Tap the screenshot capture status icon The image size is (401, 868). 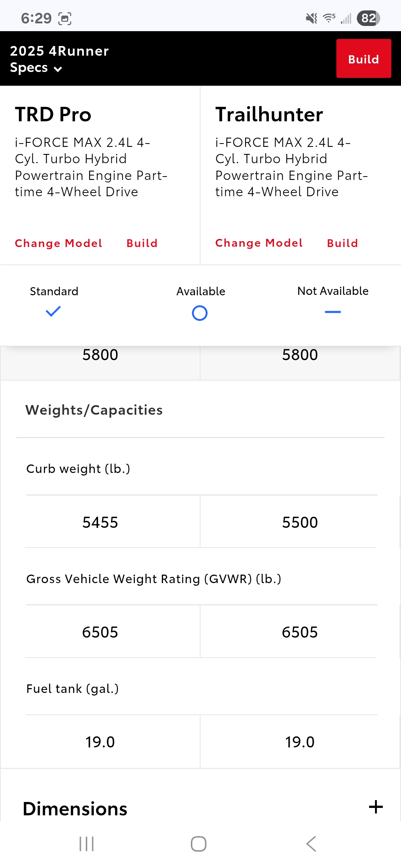tap(65, 18)
